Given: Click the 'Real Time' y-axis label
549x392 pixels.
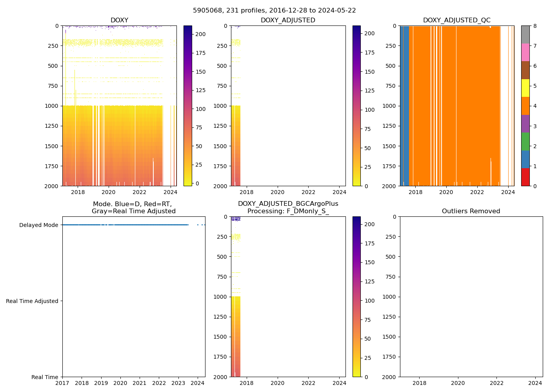Looking at the screenshot, I should (x=45, y=377).
